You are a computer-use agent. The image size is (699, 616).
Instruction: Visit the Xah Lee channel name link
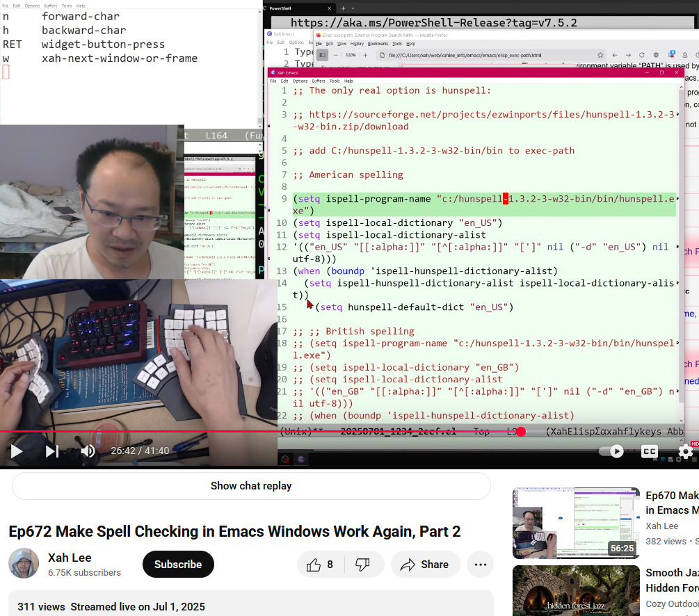pos(70,558)
